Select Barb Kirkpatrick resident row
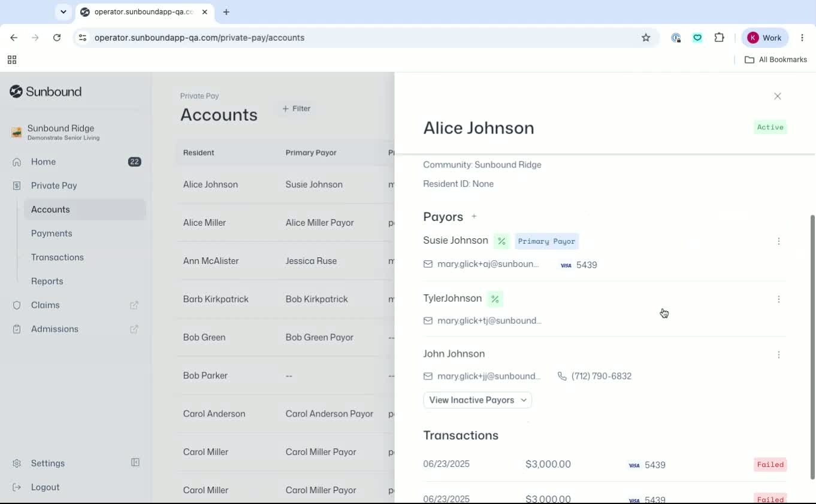Screen dimensions: 816x504 click(x=285, y=299)
